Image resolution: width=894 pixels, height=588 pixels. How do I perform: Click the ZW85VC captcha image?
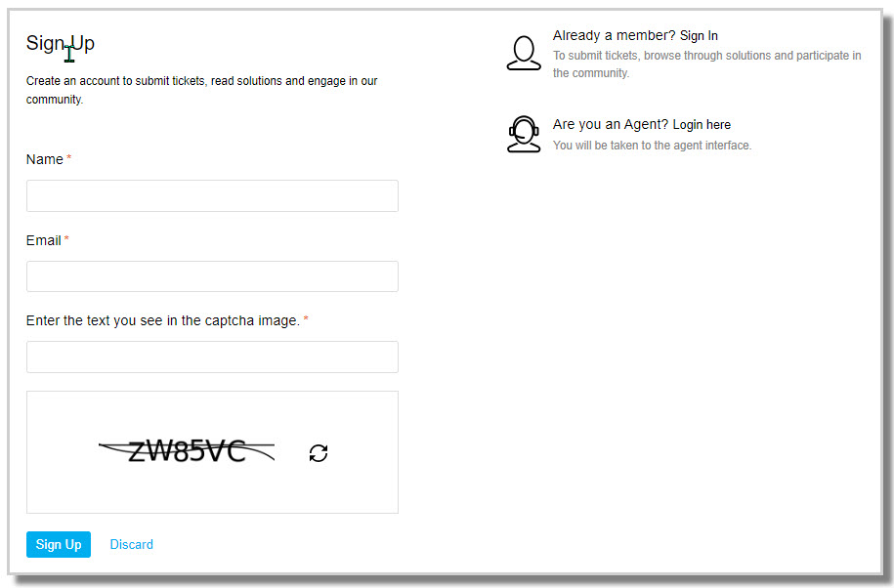click(x=187, y=451)
